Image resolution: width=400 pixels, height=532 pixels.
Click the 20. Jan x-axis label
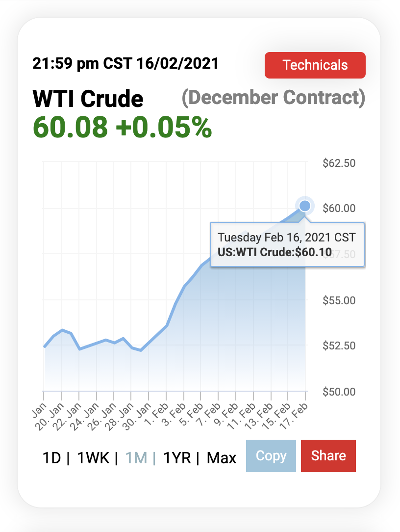coord(51,417)
